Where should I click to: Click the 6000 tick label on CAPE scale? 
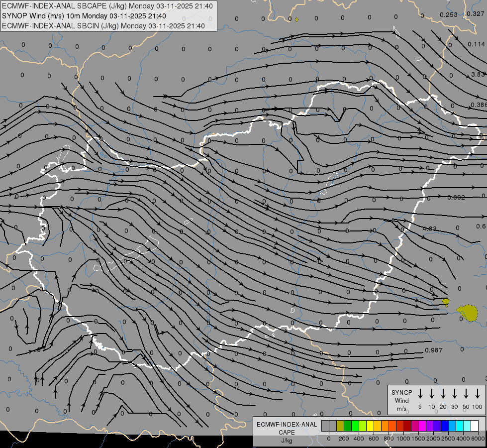tap(478, 439)
